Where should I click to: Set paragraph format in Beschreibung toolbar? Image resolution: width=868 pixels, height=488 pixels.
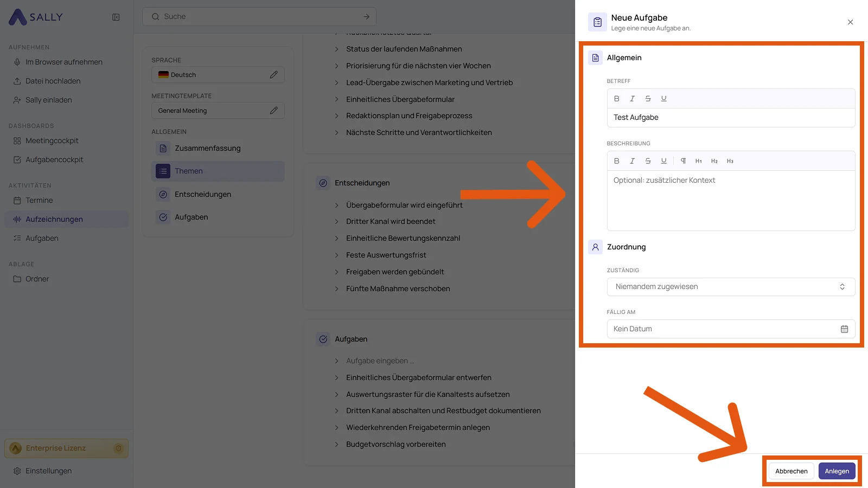click(683, 161)
